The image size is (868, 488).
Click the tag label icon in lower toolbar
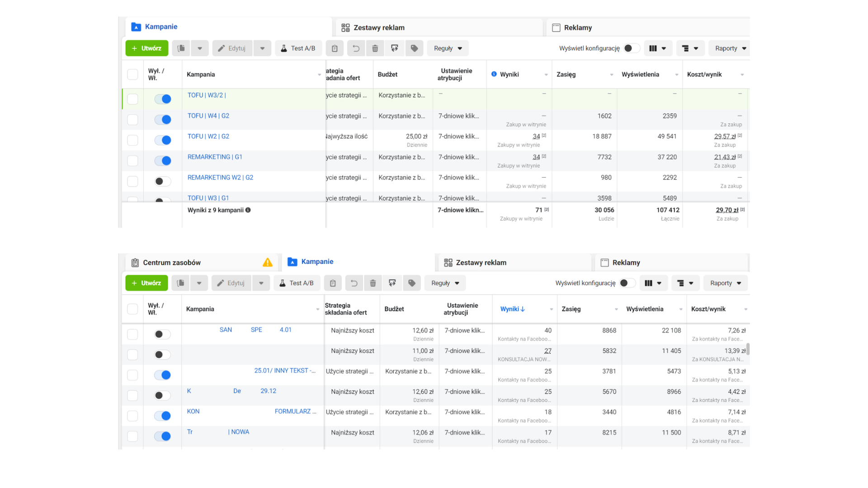pyautogui.click(x=412, y=283)
